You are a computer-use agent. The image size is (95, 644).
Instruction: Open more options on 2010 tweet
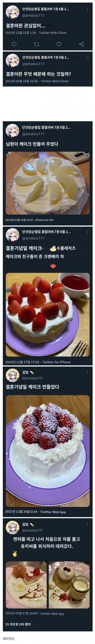(x=88, y=9)
